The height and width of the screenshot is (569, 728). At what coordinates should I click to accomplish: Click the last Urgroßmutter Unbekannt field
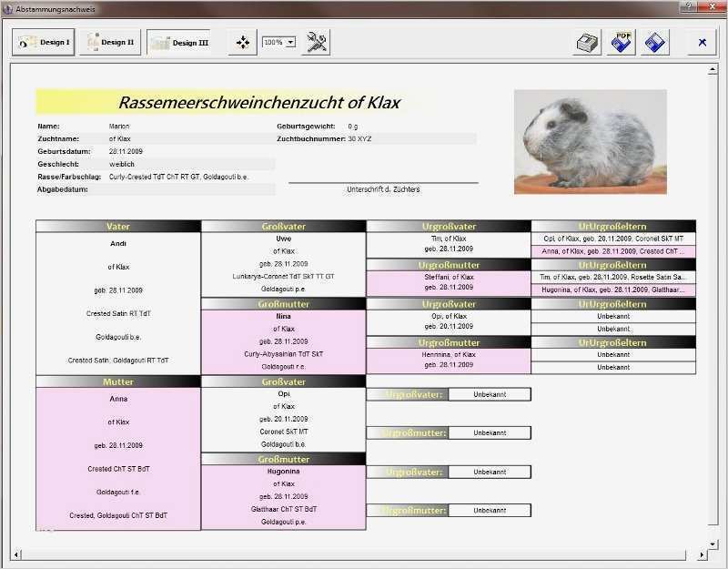point(489,511)
